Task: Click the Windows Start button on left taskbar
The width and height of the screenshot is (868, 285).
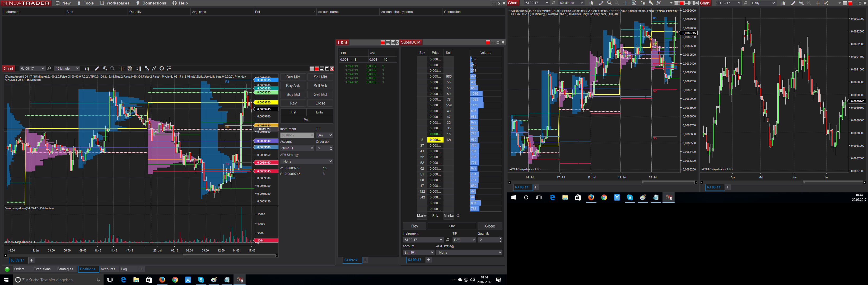Action: 6,280
